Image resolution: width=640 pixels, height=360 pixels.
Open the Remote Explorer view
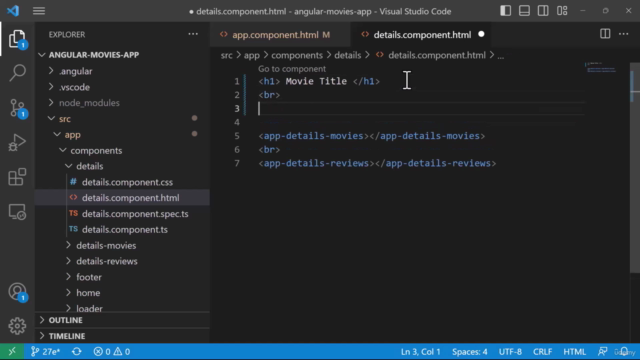[x=17, y=212]
